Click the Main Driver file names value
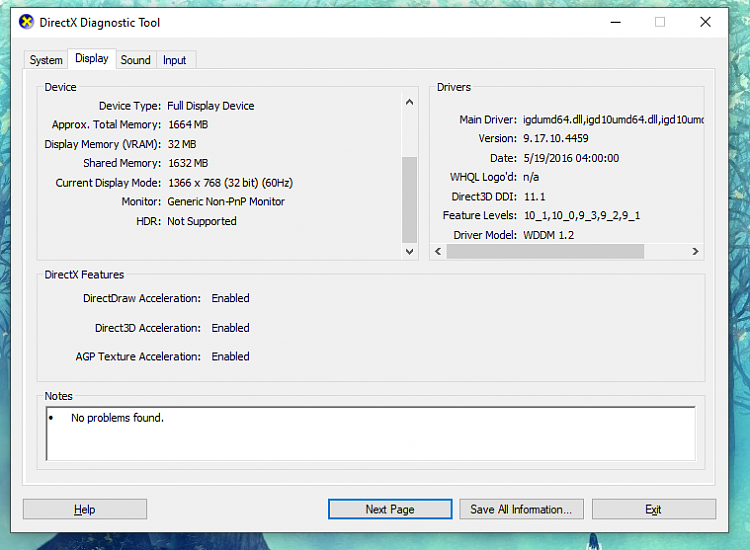 pos(613,120)
